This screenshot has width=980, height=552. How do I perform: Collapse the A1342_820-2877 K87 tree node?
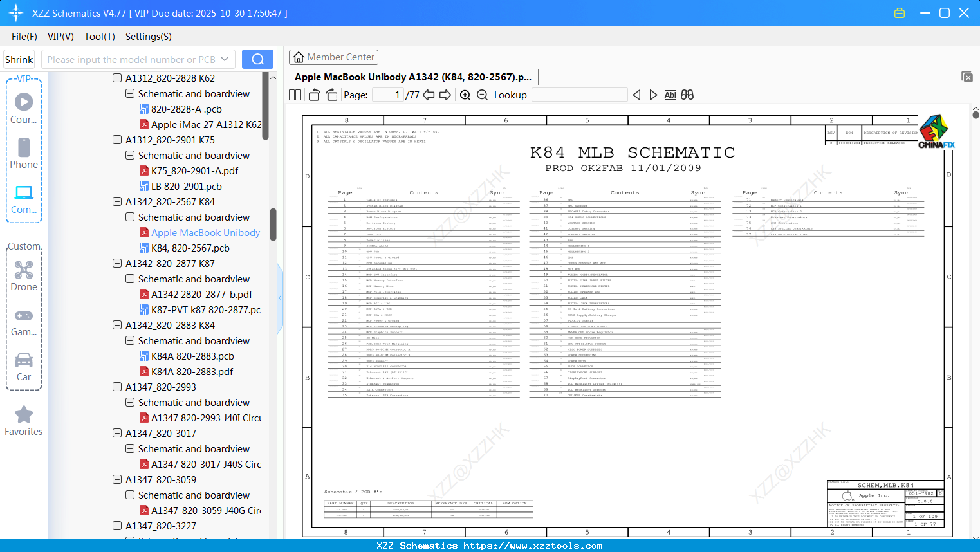tap(117, 263)
